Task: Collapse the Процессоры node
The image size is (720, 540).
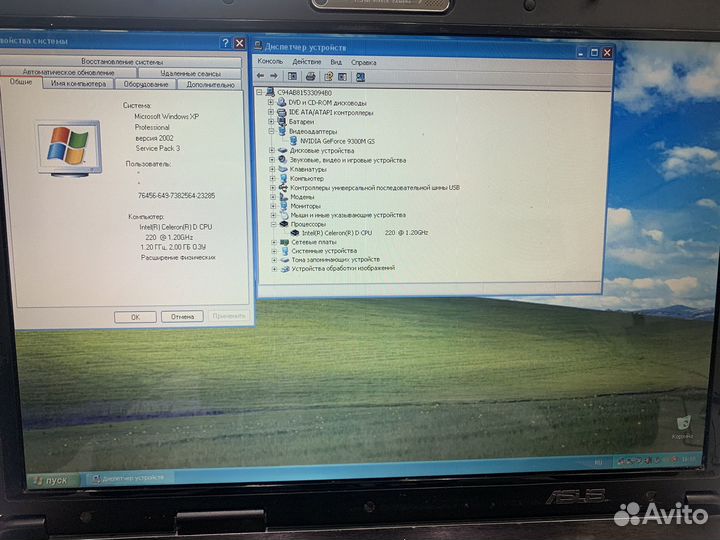Action: point(274,224)
